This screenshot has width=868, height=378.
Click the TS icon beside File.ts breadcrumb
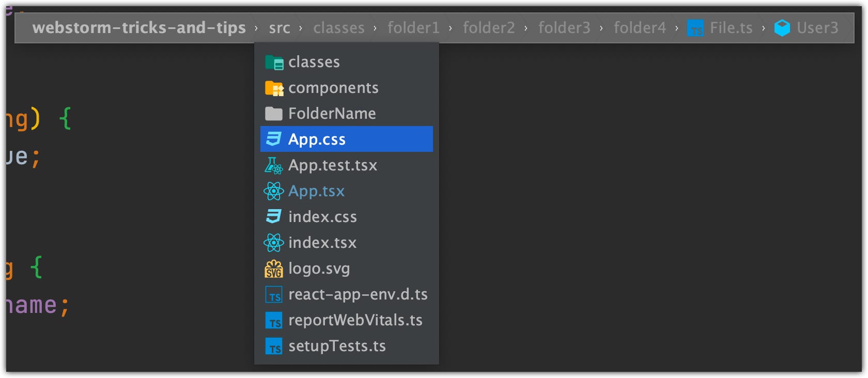[695, 28]
